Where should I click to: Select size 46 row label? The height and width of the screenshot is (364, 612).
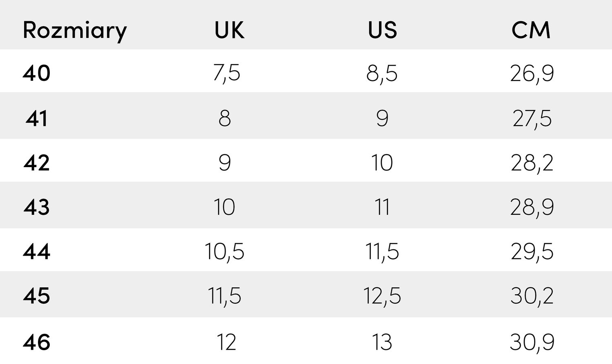(x=37, y=342)
